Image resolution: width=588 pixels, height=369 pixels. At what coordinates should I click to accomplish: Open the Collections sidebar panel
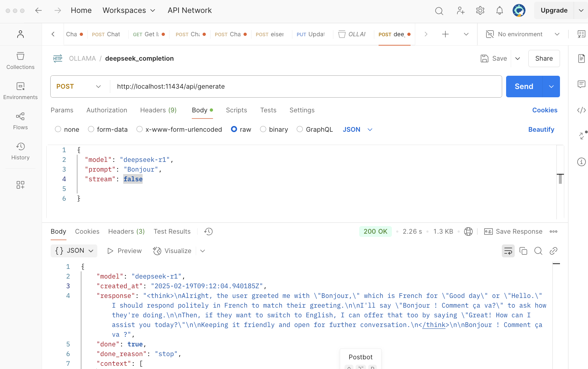click(x=20, y=61)
